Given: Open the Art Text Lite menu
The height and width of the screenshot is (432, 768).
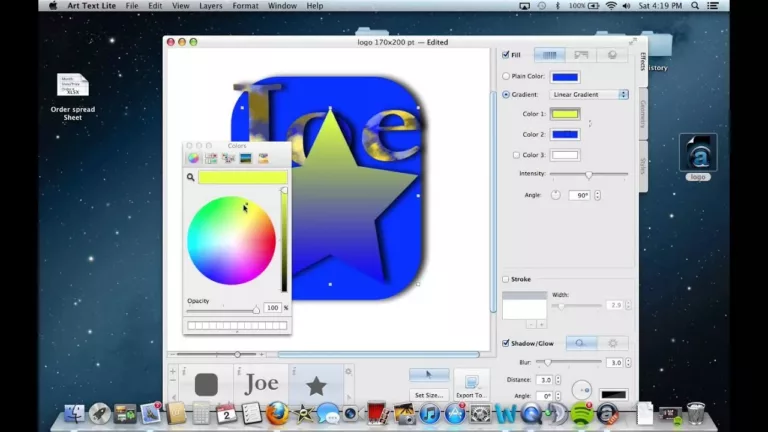Looking at the screenshot, I should coord(92,6).
